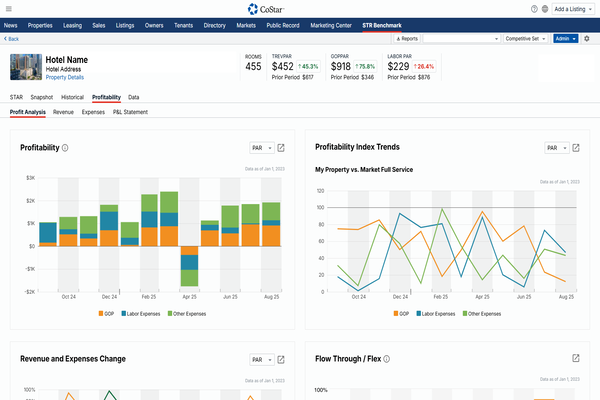Open the settings gear icon

coord(587,39)
